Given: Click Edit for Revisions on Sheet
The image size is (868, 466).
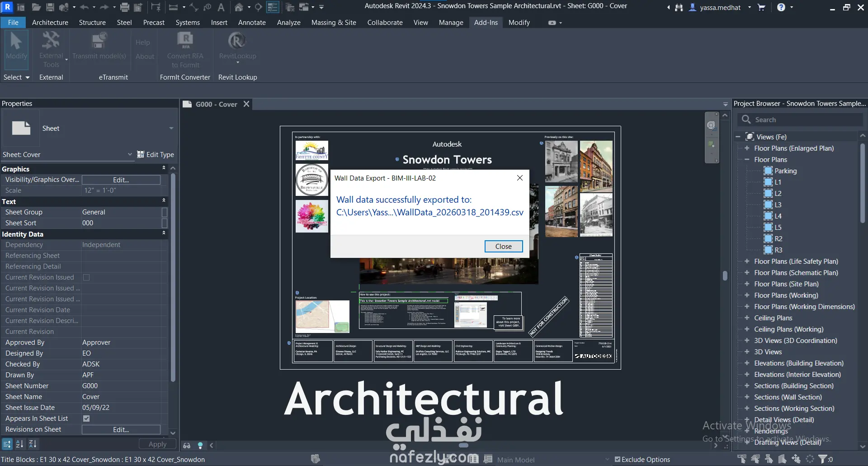Looking at the screenshot, I should coord(121,429).
